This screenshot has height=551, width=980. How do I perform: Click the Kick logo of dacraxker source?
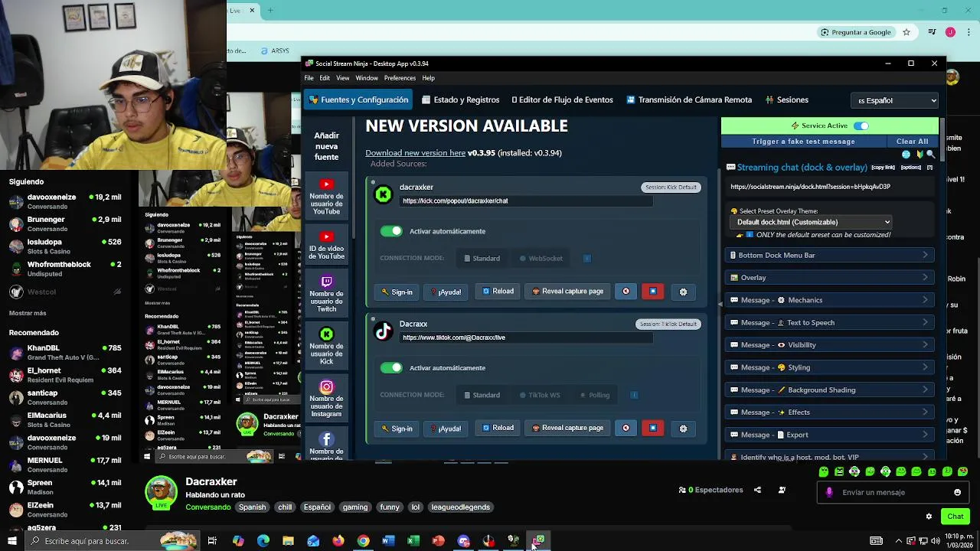coord(383,194)
